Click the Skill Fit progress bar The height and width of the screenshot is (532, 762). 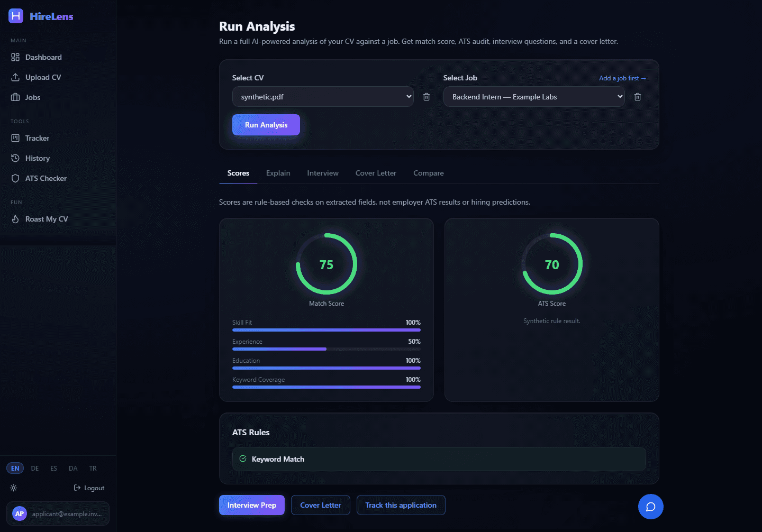click(x=326, y=330)
